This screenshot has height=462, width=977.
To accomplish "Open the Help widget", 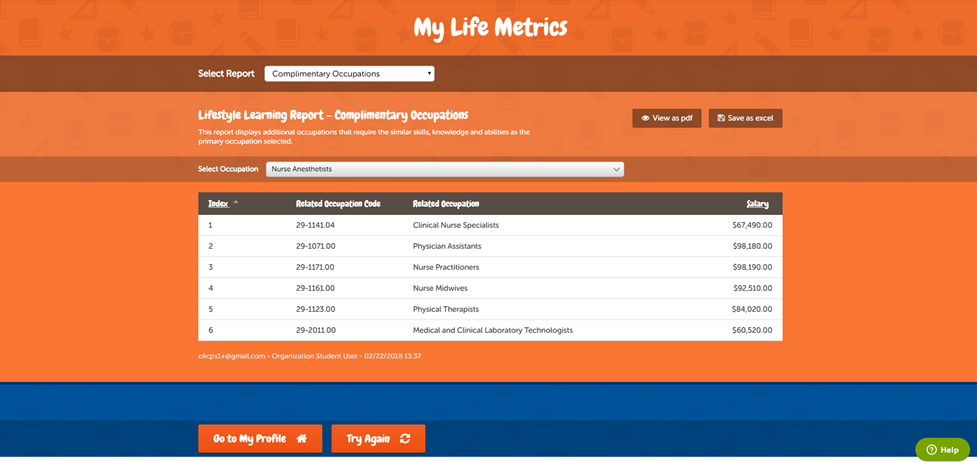I will [x=942, y=450].
